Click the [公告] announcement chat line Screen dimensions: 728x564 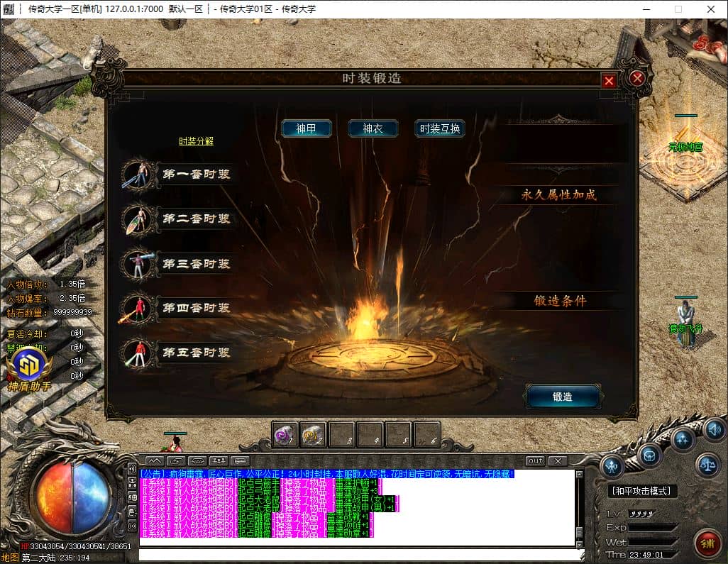327,474
